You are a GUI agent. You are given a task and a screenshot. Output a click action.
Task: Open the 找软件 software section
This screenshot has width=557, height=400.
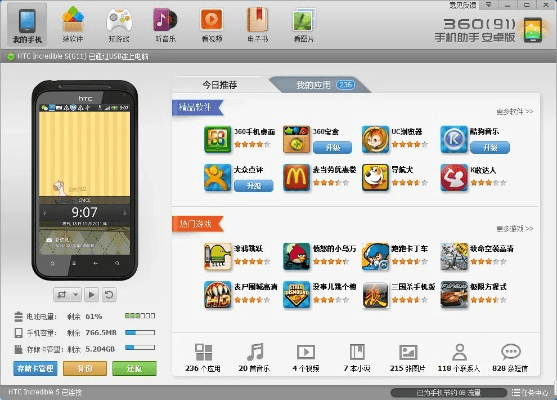pyautogui.click(x=73, y=25)
